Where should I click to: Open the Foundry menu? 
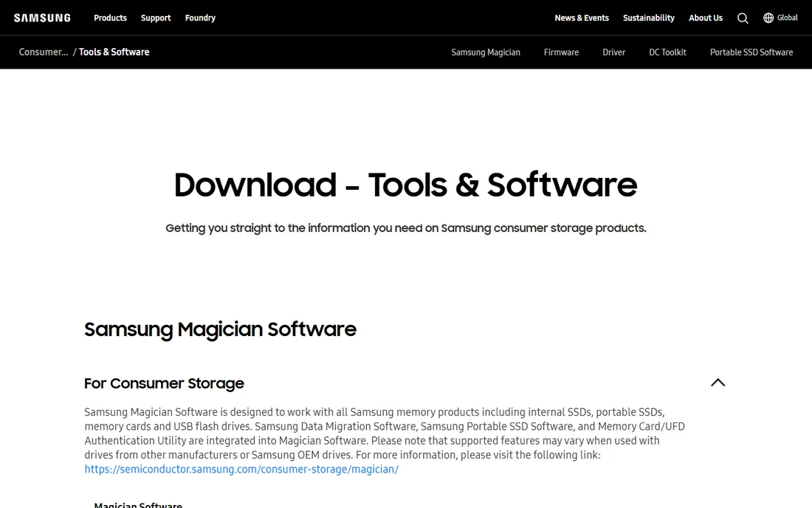pyautogui.click(x=200, y=18)
